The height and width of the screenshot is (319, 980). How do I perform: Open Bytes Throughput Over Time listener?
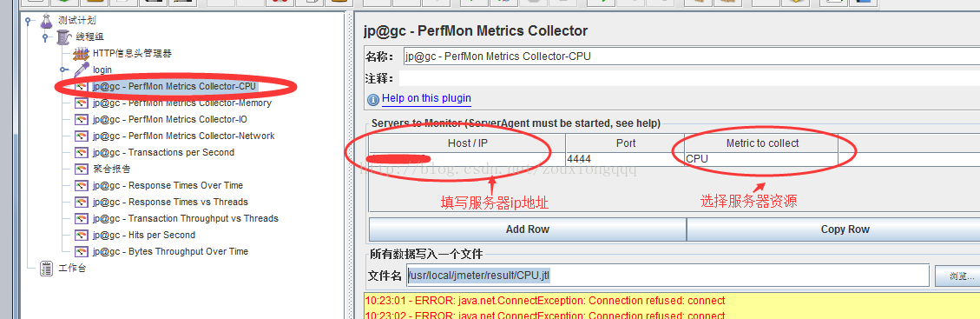(170, 251)
